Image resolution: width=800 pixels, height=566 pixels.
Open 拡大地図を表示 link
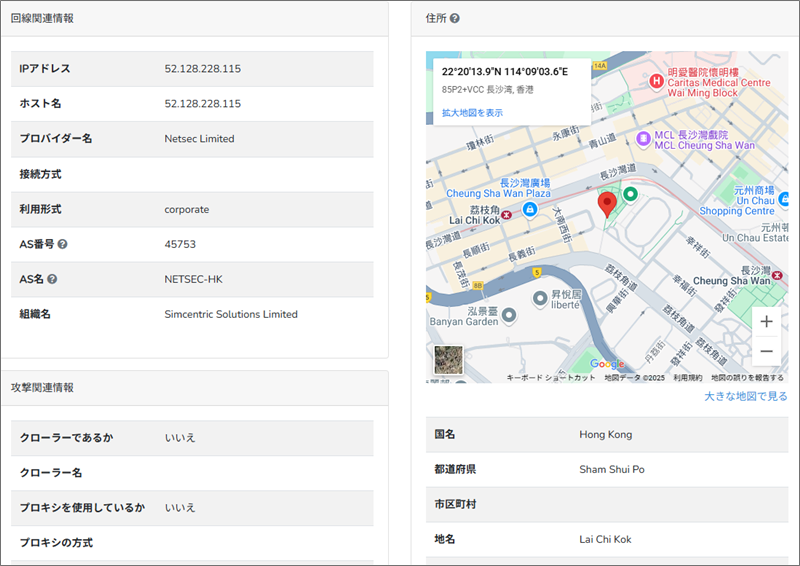coord(472,113)
